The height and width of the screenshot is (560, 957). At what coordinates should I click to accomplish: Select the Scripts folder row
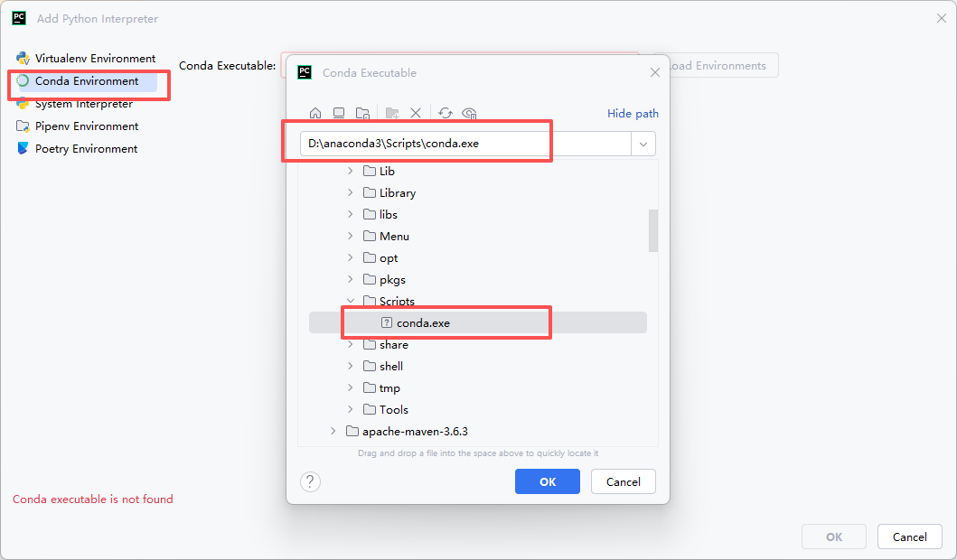coord(478,301)
